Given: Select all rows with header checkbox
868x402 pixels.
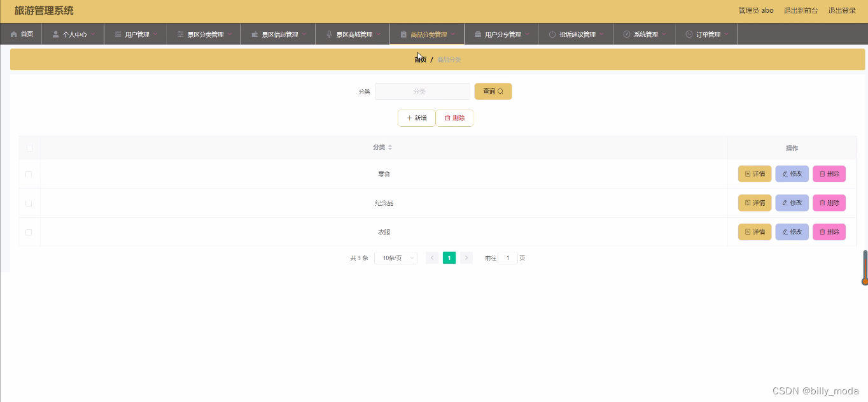Looking at the screenshot, I should [x=29, y=148].
